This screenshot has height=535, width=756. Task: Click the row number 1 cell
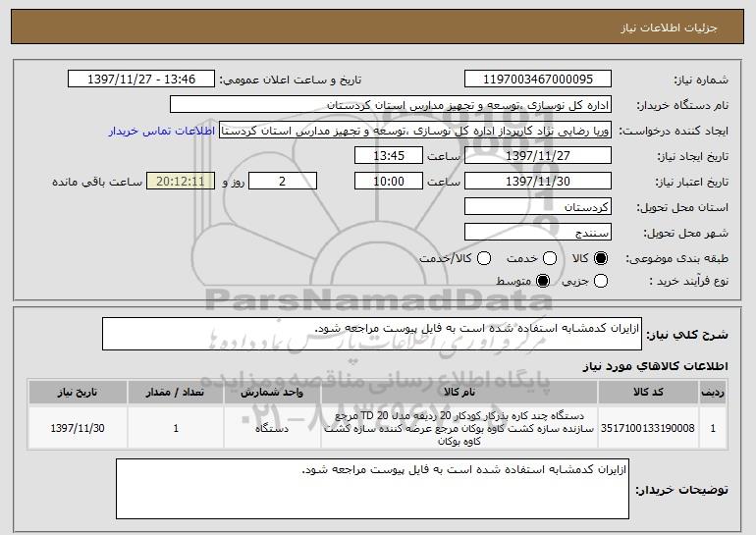point(713,428)
